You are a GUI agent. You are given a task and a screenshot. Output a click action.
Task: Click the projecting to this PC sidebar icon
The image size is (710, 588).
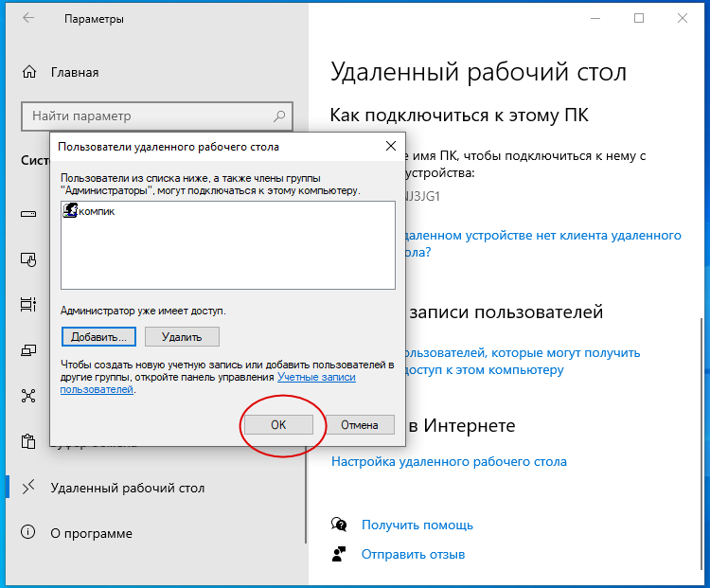pyautogui.click(x=28, y=350)
